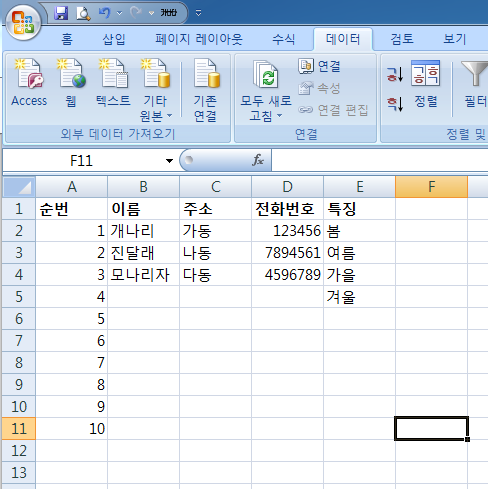Select row 1 header

tap(19, 209)
